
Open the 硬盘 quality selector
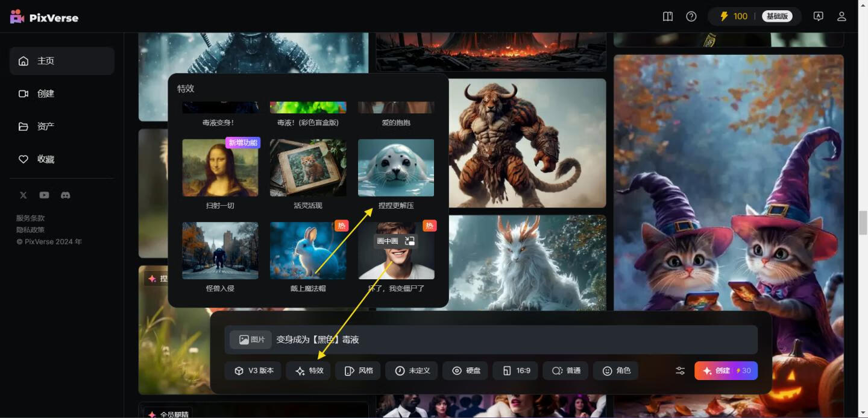click(x=465, y=371)
